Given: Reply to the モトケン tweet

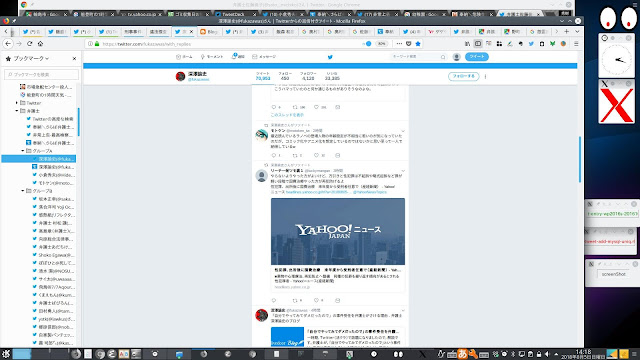Looking at the screenshot, I should click(273, 156).
